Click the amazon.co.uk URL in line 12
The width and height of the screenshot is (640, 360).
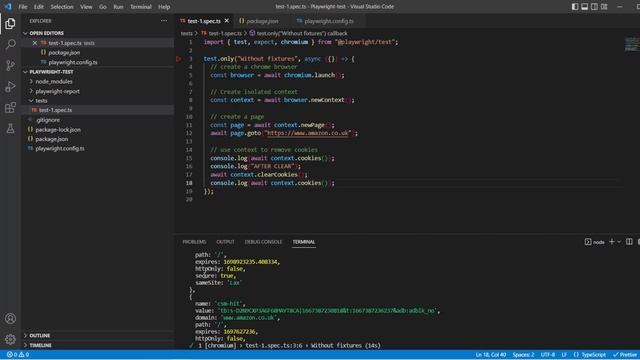308,133
